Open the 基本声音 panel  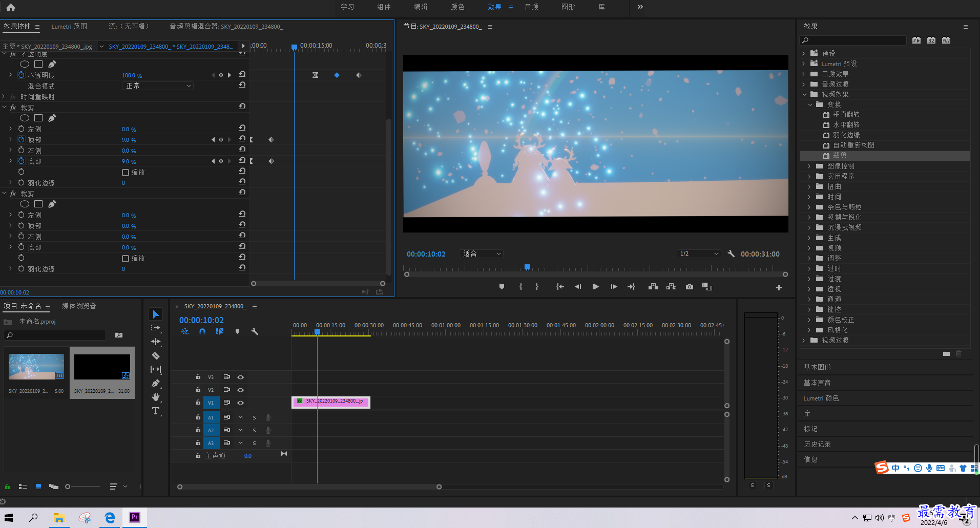coord(817,383)
